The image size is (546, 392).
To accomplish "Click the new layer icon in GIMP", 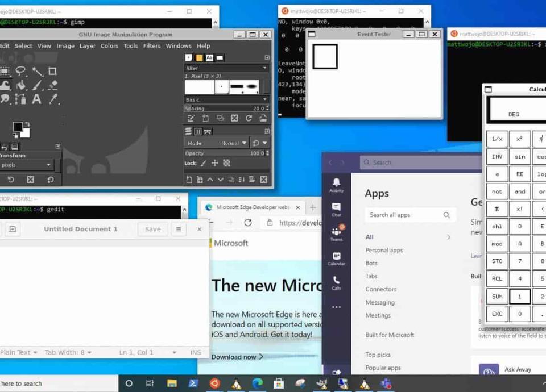I will [189, 180].
